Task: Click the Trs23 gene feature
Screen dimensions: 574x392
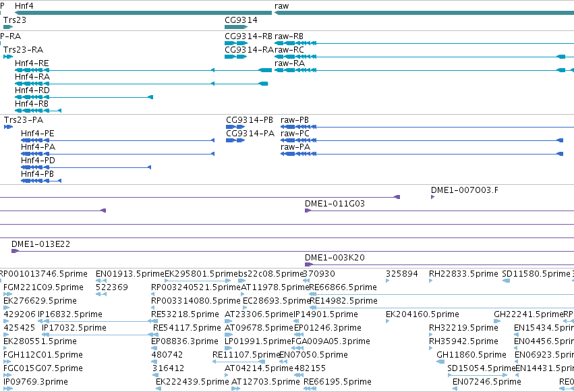Action: [8, 27]
